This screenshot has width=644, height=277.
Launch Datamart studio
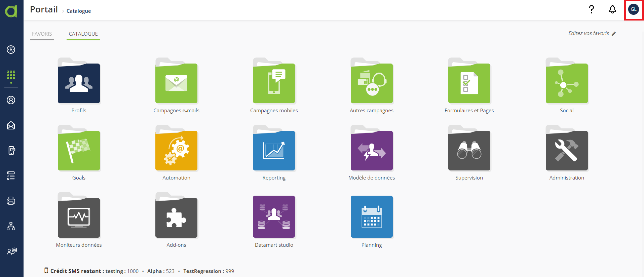pyautogui.click(x=274, y=217)
